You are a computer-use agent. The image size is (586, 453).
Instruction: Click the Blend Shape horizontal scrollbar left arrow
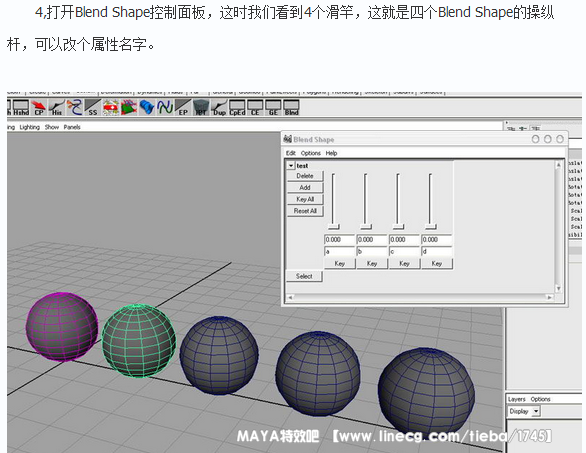pyautogui.click(x=290, y=297)
